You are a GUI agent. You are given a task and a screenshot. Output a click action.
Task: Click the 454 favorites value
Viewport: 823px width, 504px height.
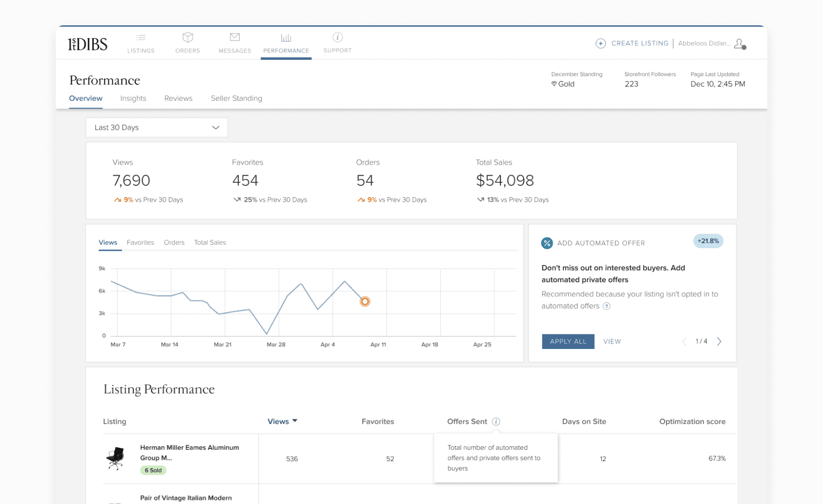(245, 180)
